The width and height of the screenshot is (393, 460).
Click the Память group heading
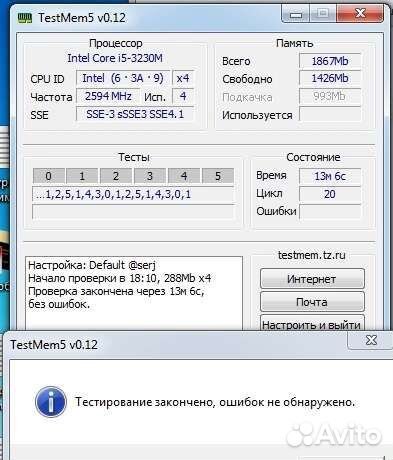(x=295, y=43)
